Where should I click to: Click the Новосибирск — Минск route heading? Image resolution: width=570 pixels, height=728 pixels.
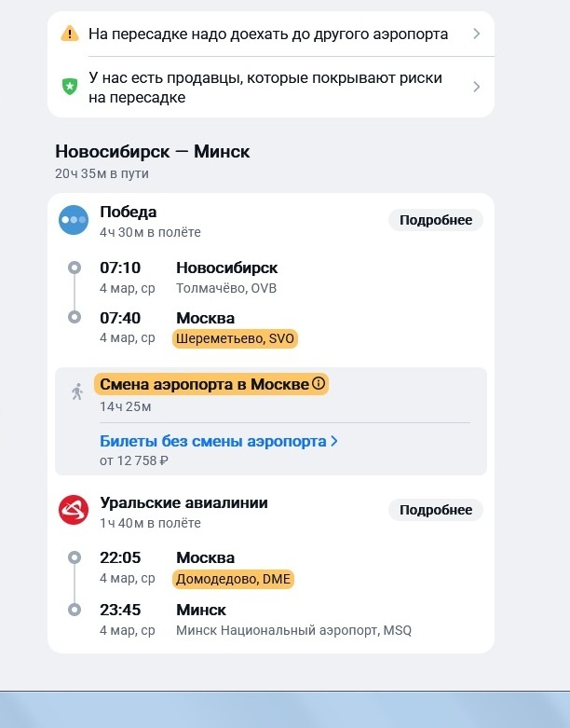point(153,151)
